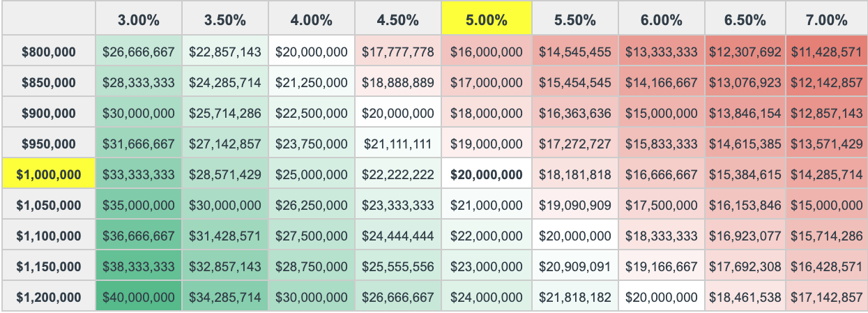Viewport: 868px width, 313px height.
Task: Click the $1,100,000 row header
Action: [x=48, y=236]
